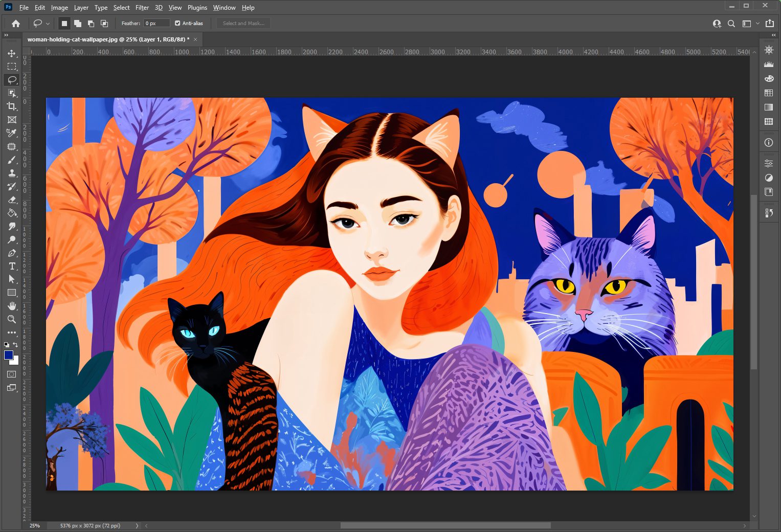This screenshot has width=781, height=532.
Task: Select the Dodge tool
Action: click(12, 240)
